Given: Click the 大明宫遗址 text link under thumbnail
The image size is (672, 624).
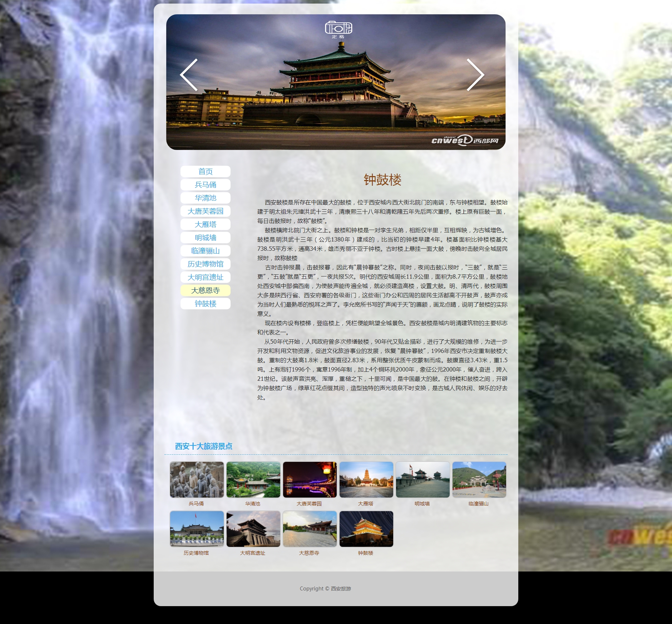Looking at the screenshot, I should (x=253, y=553).
